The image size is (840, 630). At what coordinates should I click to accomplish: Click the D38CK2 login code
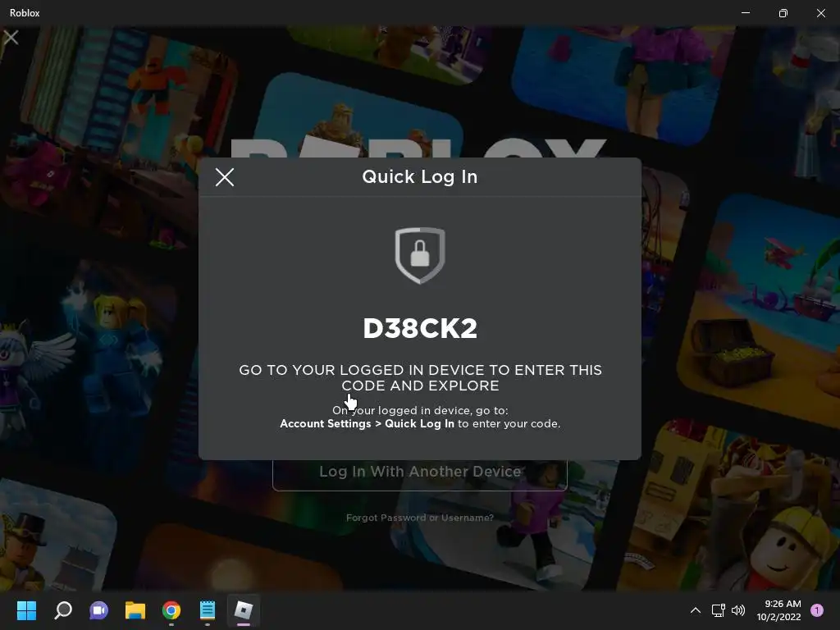(x=420, y=328)
